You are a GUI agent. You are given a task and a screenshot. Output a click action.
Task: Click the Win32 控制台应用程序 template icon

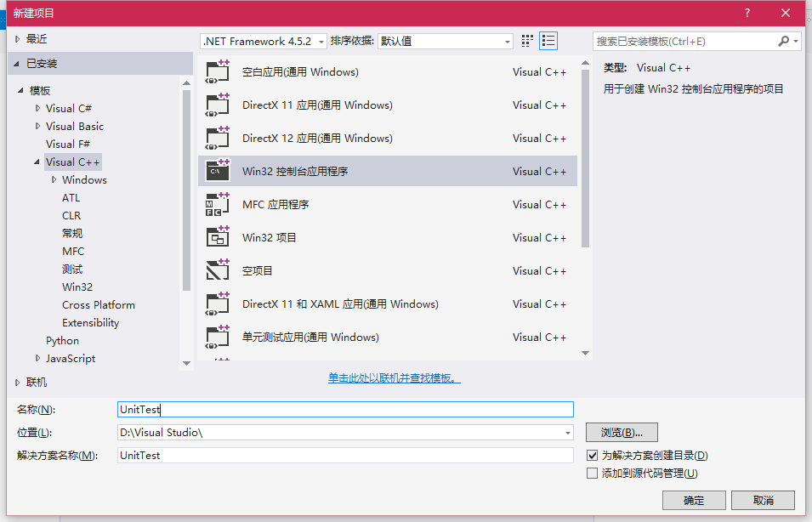tap(218, 171)
